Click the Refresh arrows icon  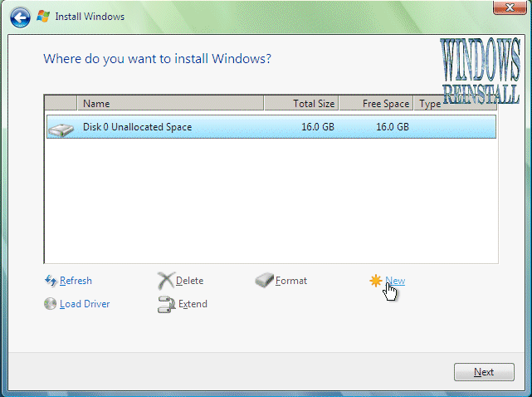51,281
